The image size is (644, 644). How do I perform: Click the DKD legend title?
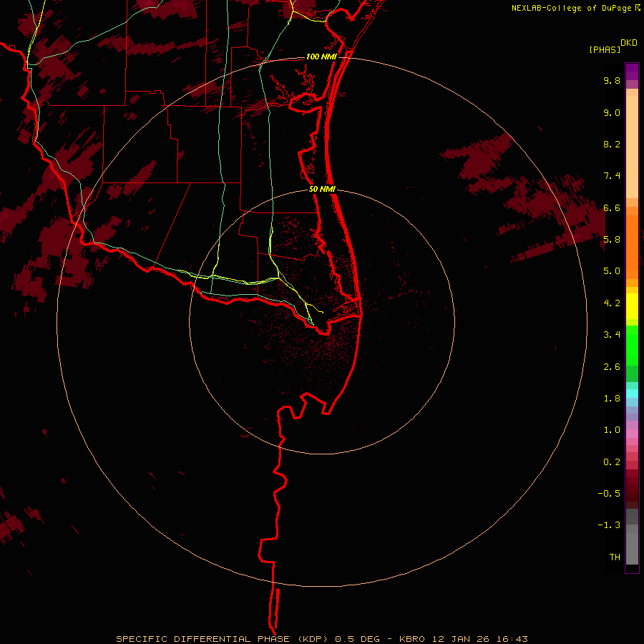pyautogui.click(x=629, y=43)
